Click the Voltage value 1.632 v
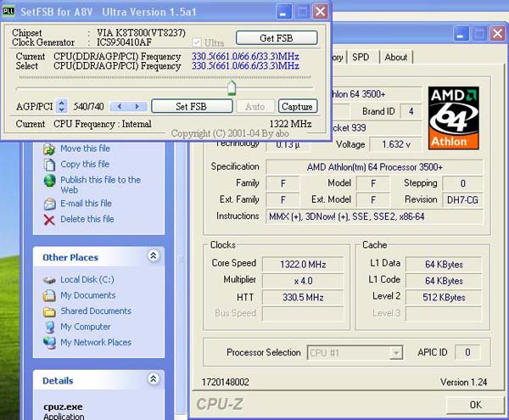 (396, 144)
